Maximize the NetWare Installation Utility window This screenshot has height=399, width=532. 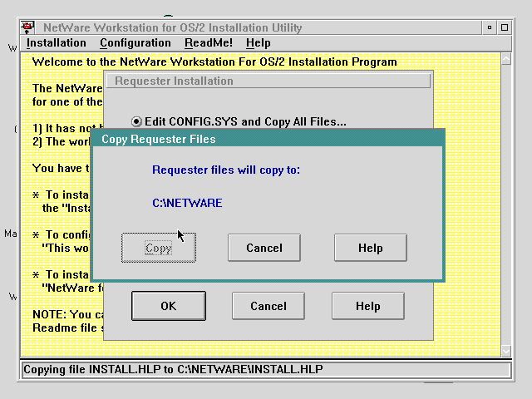point(505,27)
